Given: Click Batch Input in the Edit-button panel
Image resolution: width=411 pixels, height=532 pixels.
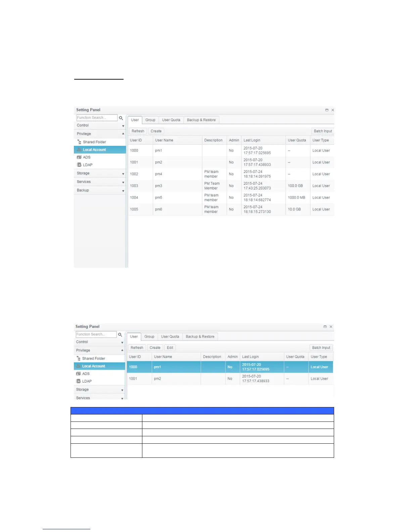Looking at the screenshot, I should (x=321, y=348).
